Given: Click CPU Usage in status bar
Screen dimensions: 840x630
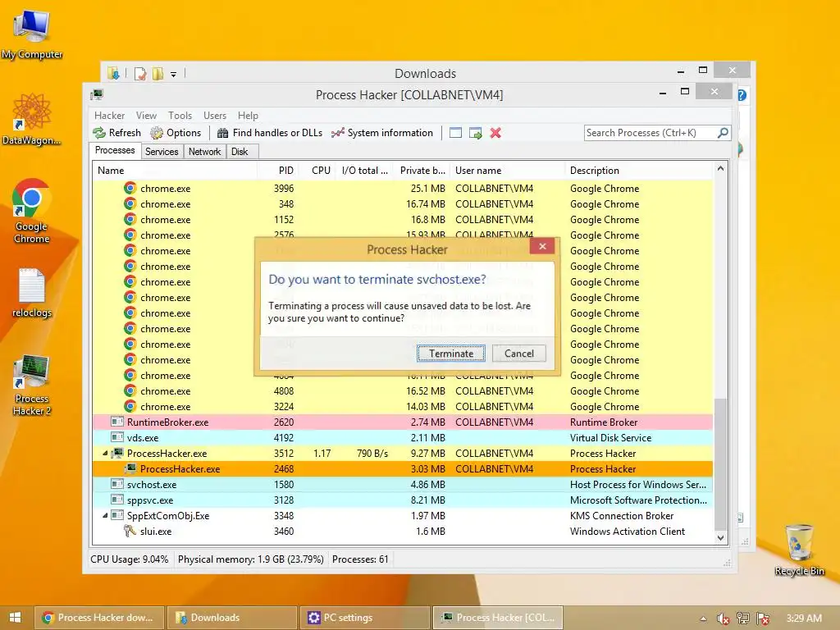Looking at the screenshot, I should (x=129, y=559).
